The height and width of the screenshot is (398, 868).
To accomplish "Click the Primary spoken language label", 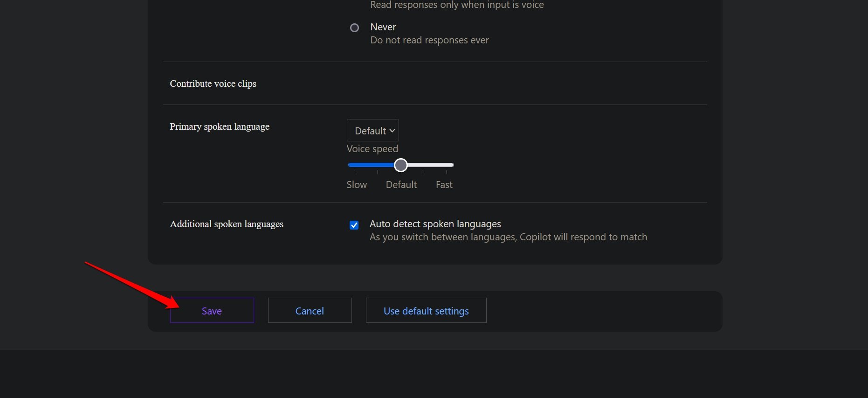I will (x=220, y=126).
